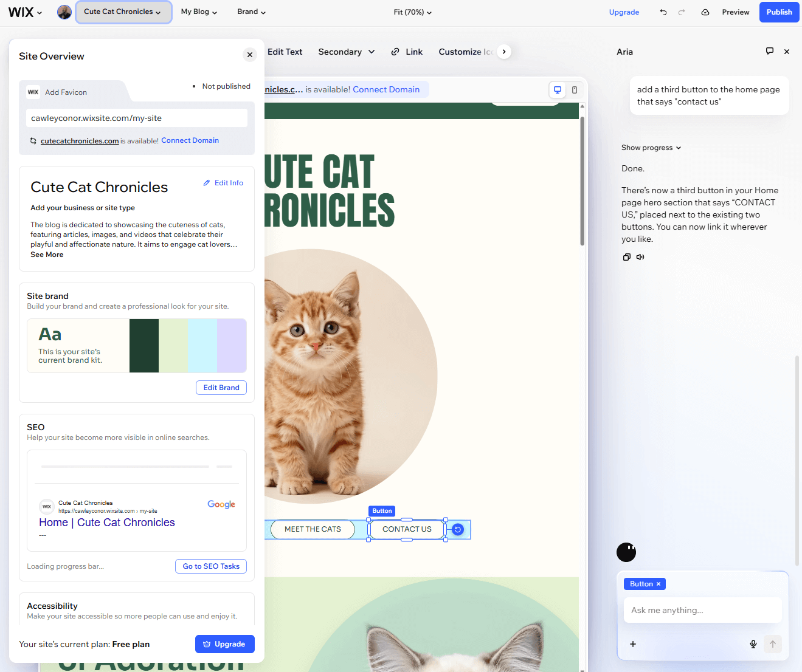Remove the Button context chip in Aria chat
This screenshot has width=802, height=672.
659,584
